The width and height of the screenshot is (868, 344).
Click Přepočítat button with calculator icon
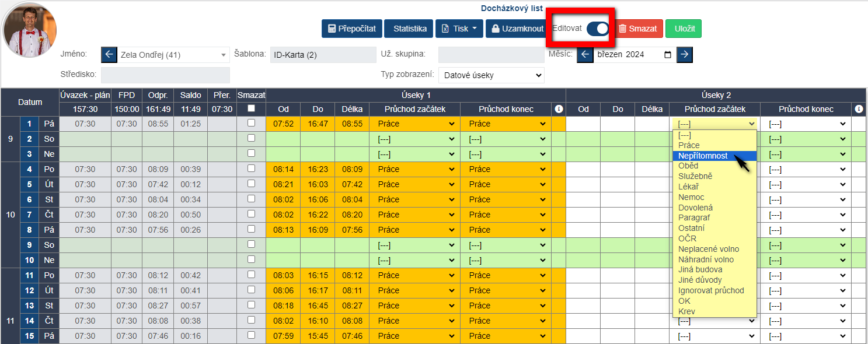coord(352,29)
